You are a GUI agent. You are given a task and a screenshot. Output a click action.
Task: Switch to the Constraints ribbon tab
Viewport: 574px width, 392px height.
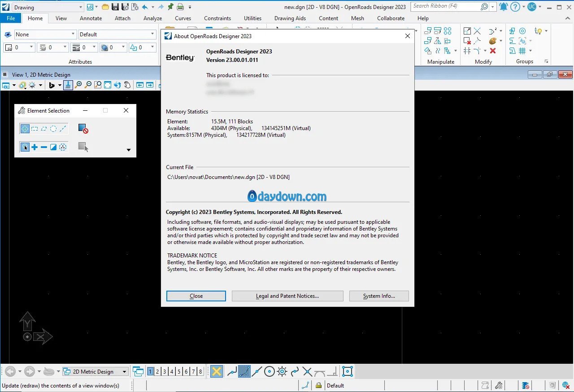(217, 18)
